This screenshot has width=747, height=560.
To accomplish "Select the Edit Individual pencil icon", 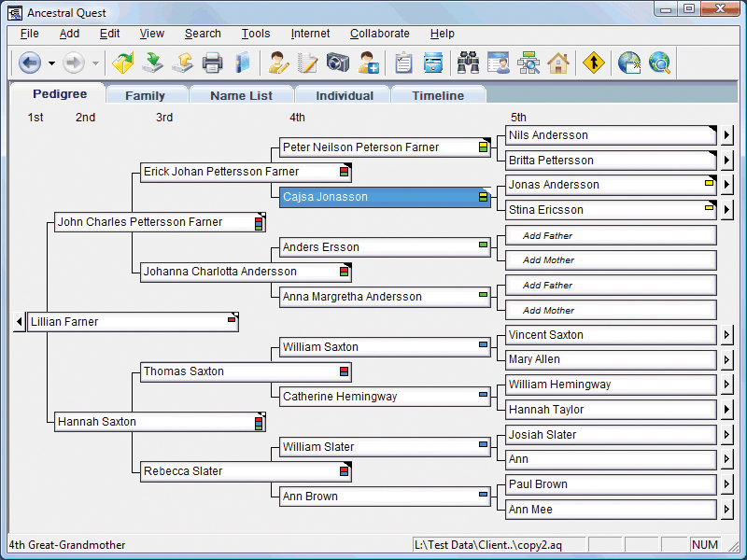I will [277, 63].
